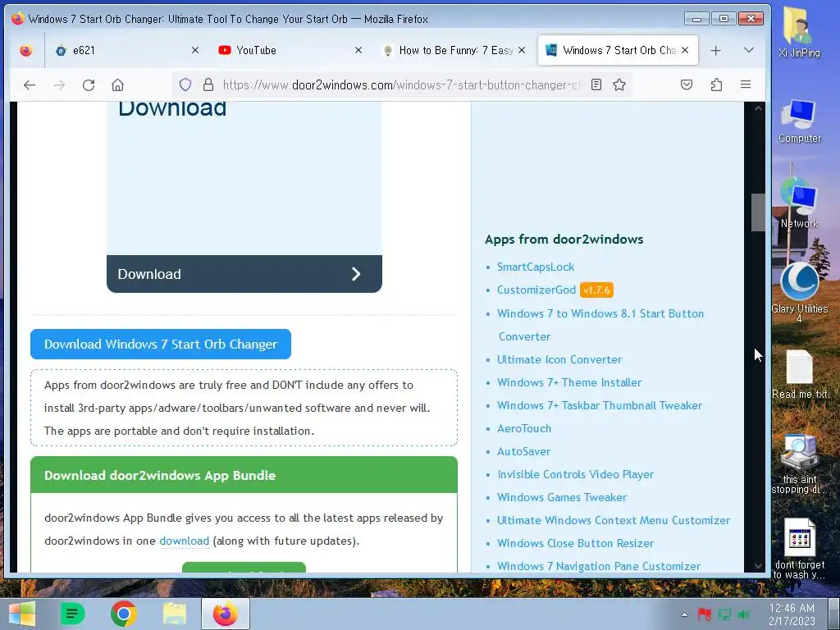Open Windows 7 to 8.1 Start Button Converter
Viewport: 840px width, 630px height.
pos(600,325)
